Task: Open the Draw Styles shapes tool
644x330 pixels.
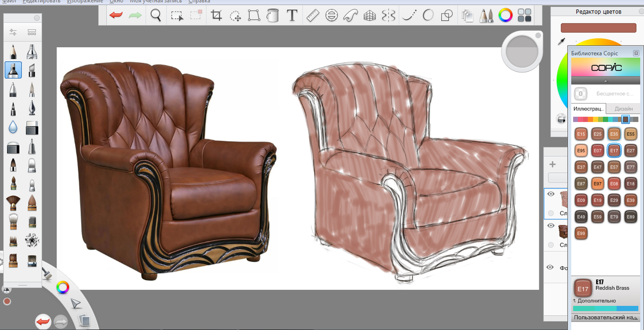Action: [447, 16]
